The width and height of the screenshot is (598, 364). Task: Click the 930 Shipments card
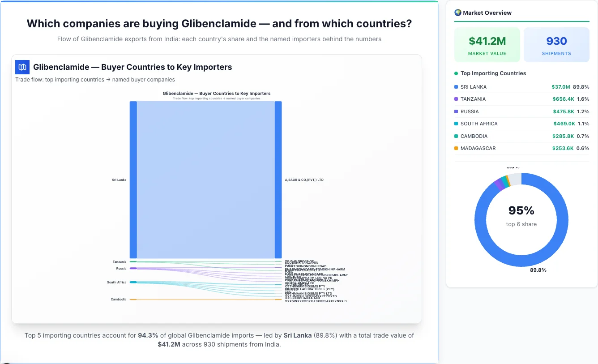[x=556, y=44]
